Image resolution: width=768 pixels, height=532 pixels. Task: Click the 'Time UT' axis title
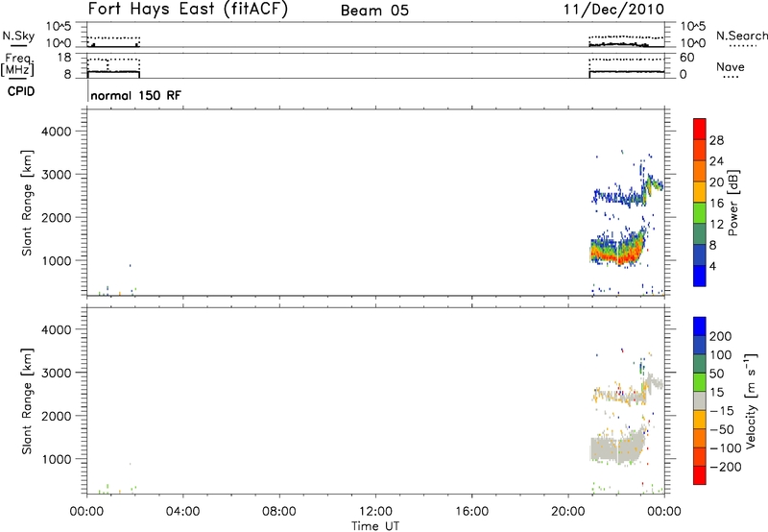[375, 526]
